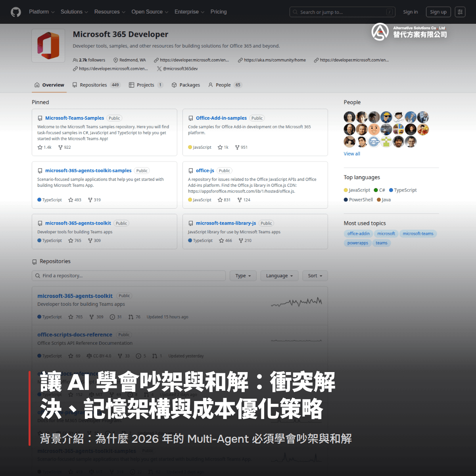Click View all people link
Image resolution: width=476 pixels, height=476 pixels.
[352, 154]
